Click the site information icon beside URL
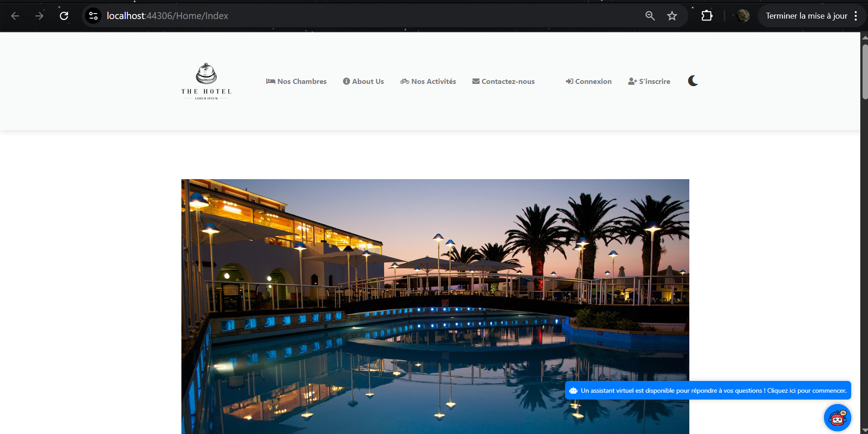 pyautogui.click(x=93, y=16)
